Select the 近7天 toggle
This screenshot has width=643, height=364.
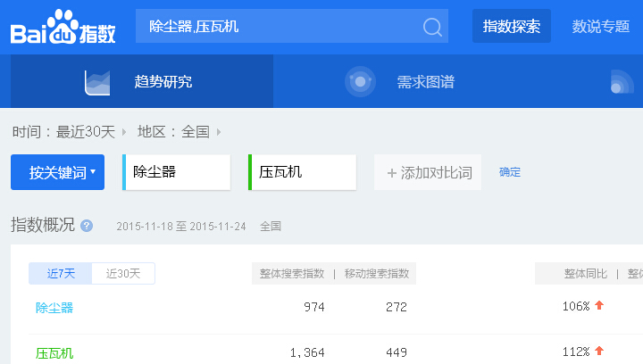click(61, 273)
